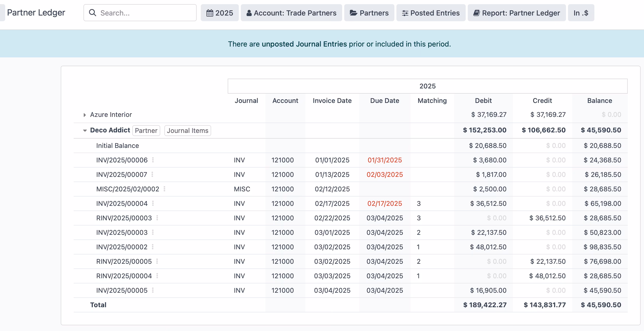Screen dimensions: 644x331
Task: Open Report: Partner Ledger selector
Action: 517,13
